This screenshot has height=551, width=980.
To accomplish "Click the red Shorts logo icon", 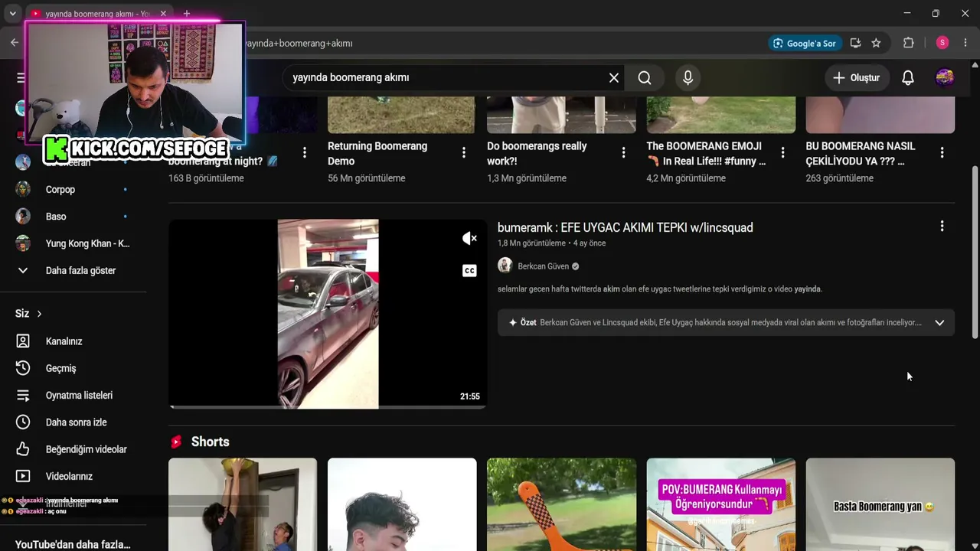I will [177, 442].
